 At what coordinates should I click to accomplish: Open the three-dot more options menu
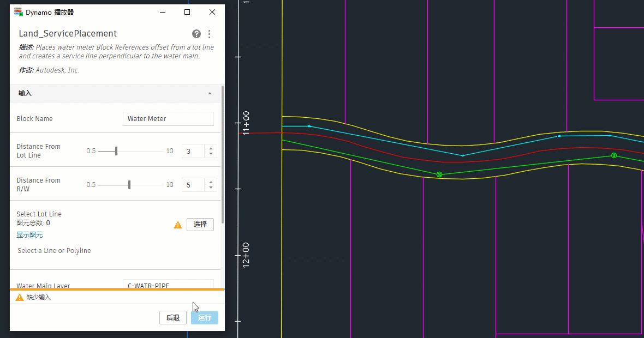click(x=210, y=34)
